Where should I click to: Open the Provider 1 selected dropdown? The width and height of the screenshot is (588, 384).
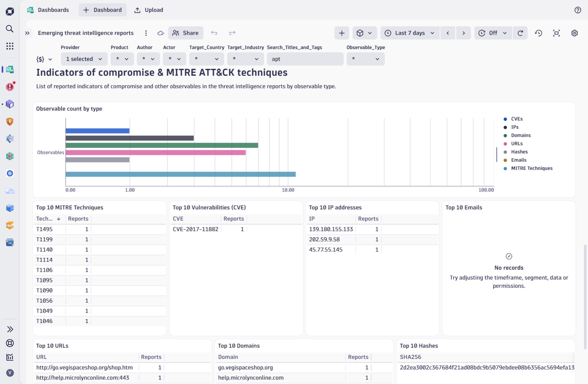click(x=84, y=59)
